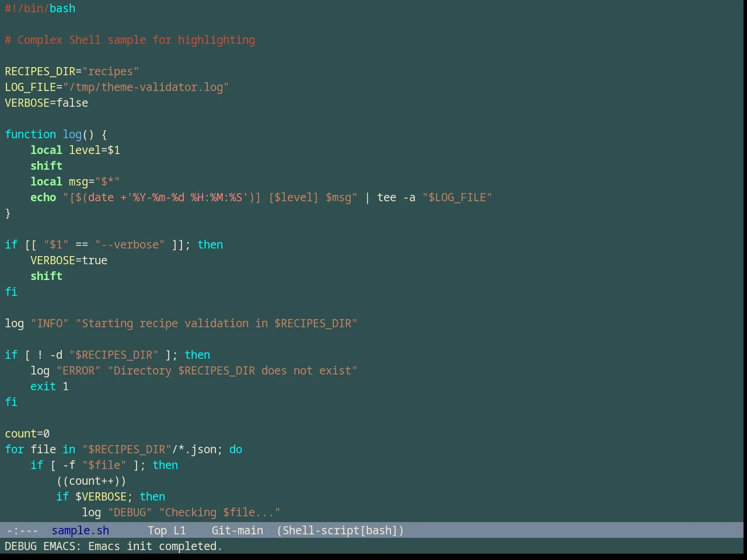Click the "Directory $RECIPES_DIR does not exist" string

click(233, 370)
